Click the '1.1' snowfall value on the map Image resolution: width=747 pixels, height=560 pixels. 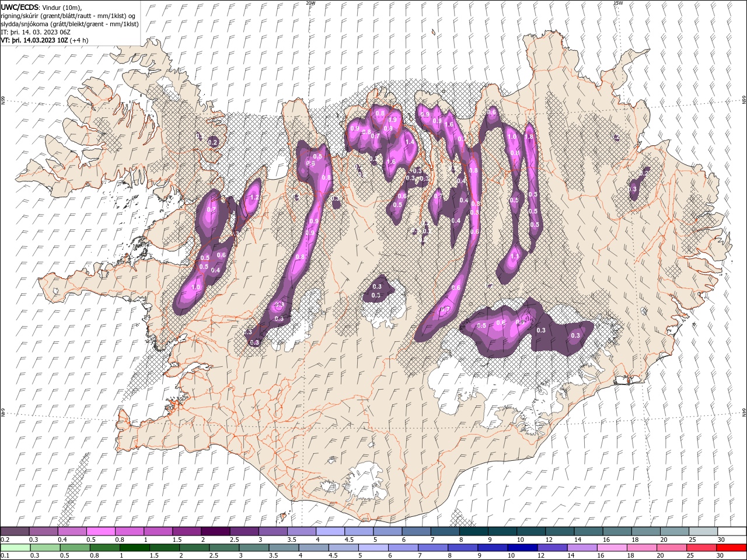point(515,256)
